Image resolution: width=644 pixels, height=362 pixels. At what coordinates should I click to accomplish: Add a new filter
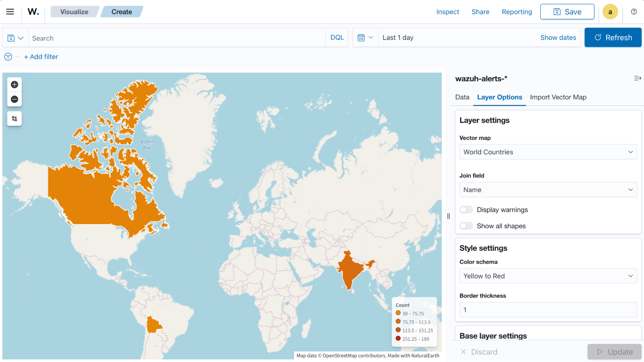click(x=41, y=57)
